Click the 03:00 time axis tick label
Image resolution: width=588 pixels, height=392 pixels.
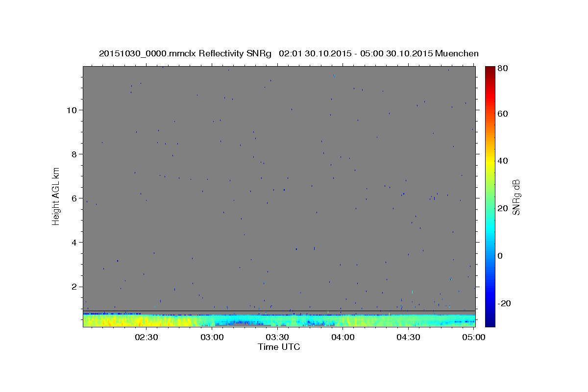pyautogui.click(x=212, y=337)
